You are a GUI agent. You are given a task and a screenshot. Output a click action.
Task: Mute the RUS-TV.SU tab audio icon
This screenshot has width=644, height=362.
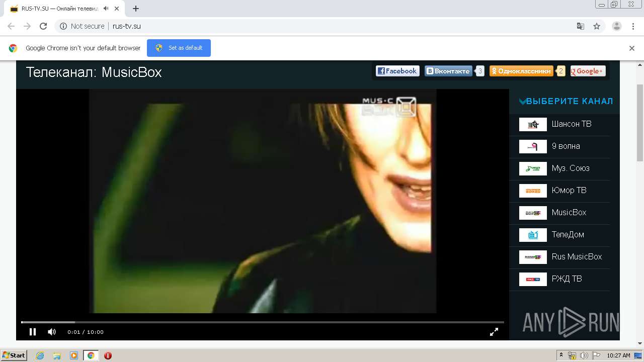coord(106,9)
